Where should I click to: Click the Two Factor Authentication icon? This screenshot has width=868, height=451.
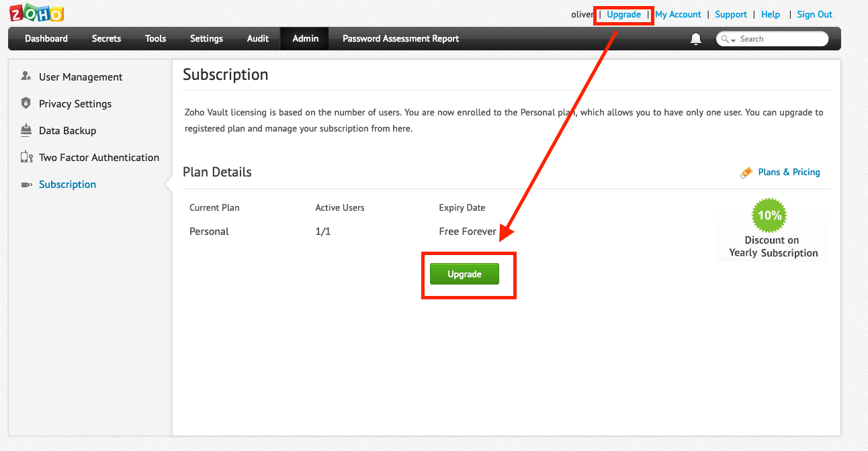[x=27, y=157]
